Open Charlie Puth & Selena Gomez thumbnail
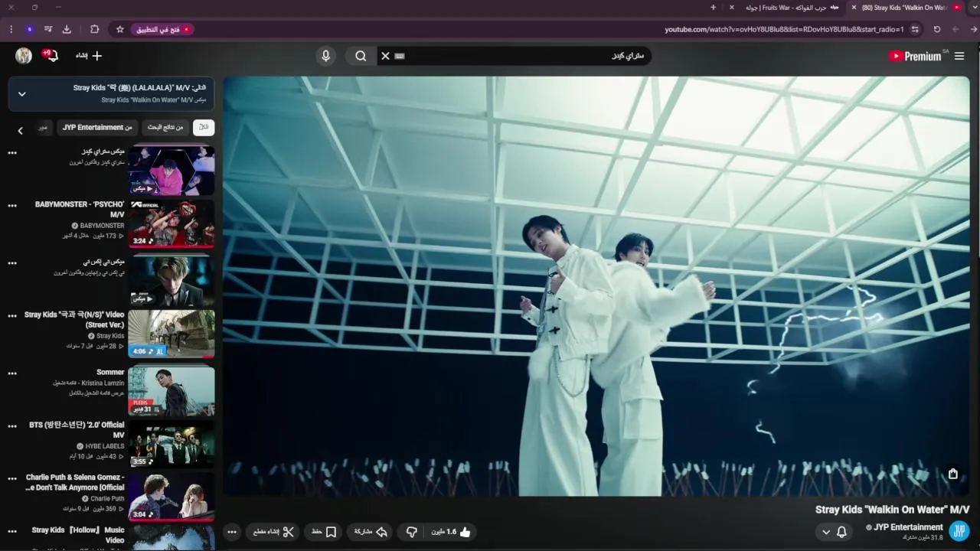980x551 pixels. tap(171, 497)
